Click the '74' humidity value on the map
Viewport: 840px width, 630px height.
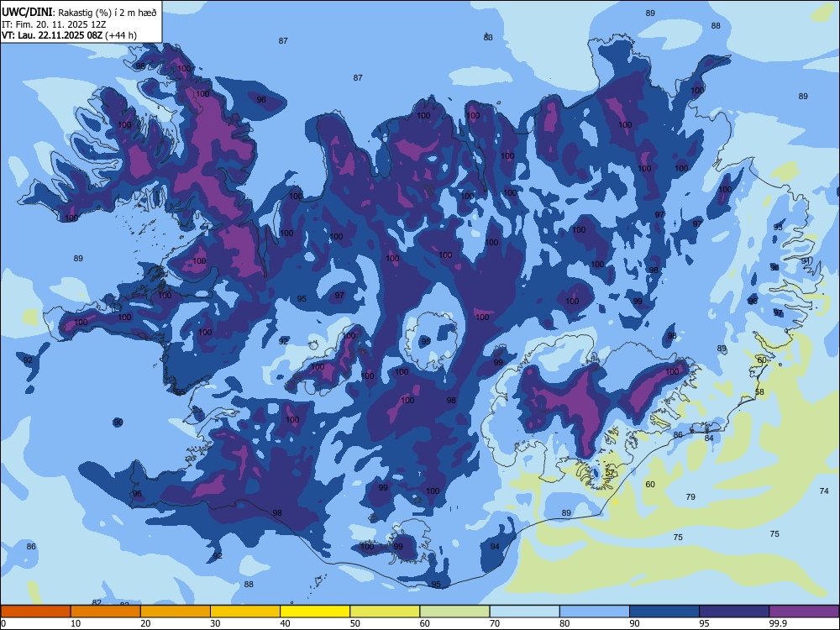(824, 491)
